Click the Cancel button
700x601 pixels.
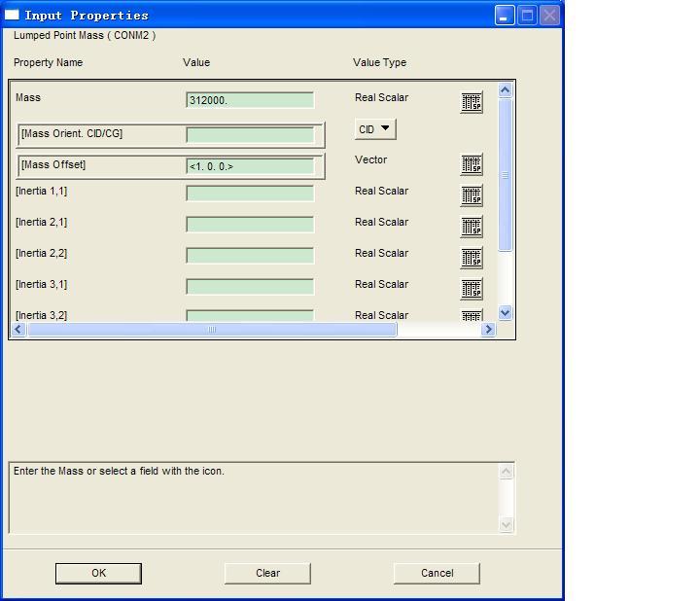pyautogui.click(x=437, y=574)
